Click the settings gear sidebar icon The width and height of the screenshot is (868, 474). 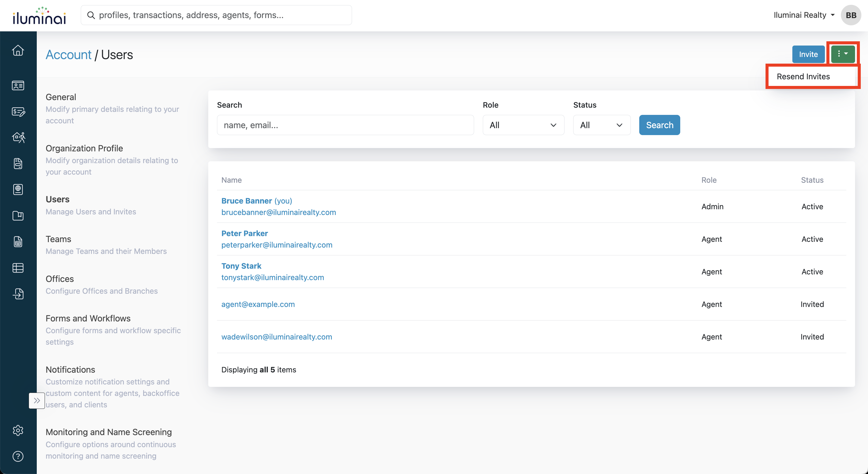tap(18, 430)
